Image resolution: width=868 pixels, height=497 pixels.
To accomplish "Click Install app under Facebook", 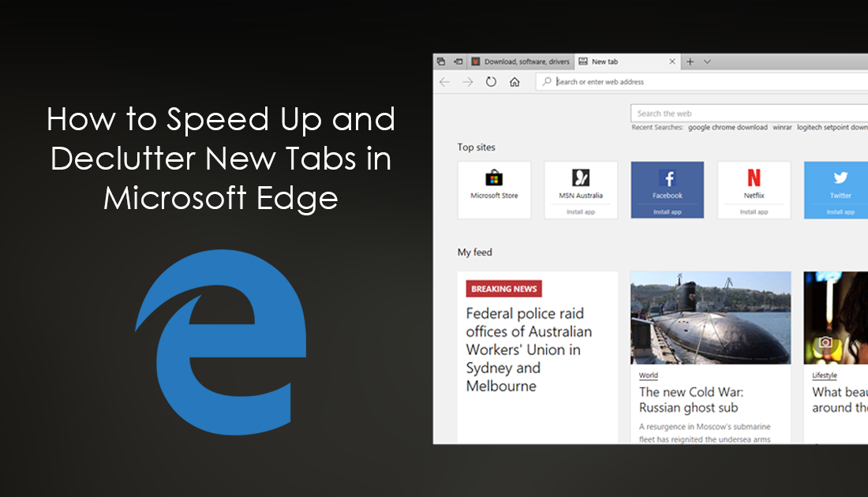I will 667,212.
